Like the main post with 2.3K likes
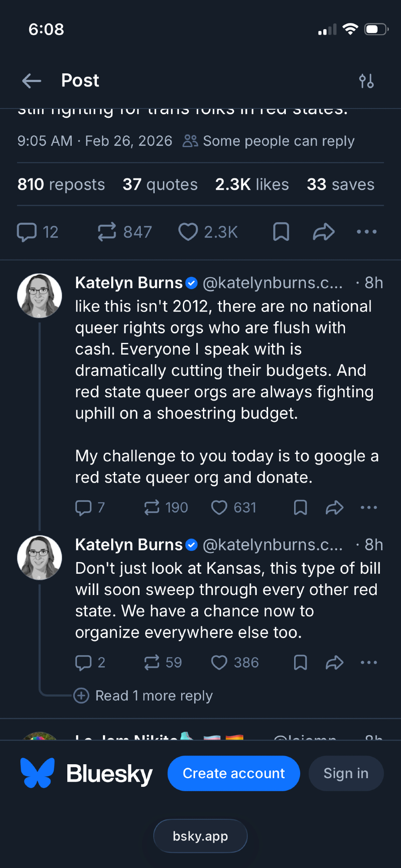Screen dimensions: 401x868 point(188,232)
